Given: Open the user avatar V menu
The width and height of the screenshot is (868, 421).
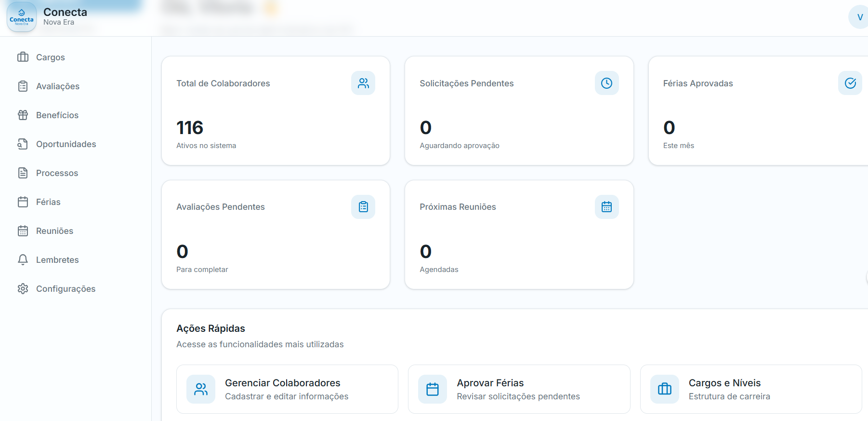Looking at the screenshot, I should 859,17.
